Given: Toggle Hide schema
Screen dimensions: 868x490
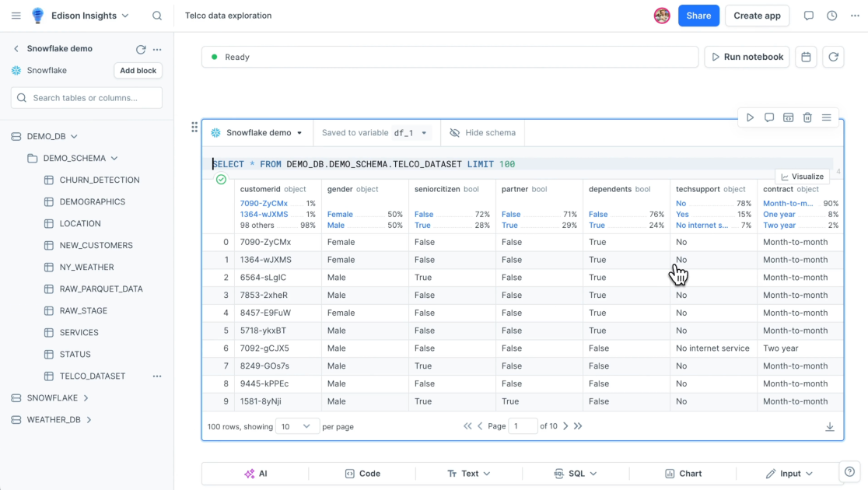Looking at the screenshot, I should pyautogui.click(x=483, y=133).
